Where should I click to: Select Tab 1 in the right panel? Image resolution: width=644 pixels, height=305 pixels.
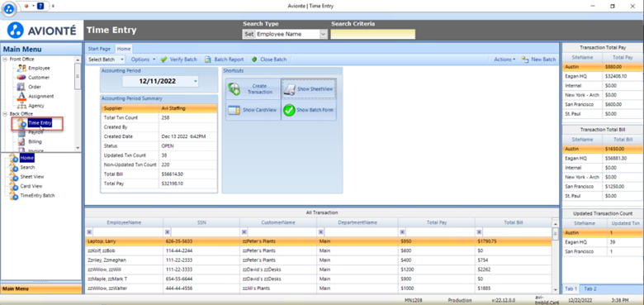571,288
